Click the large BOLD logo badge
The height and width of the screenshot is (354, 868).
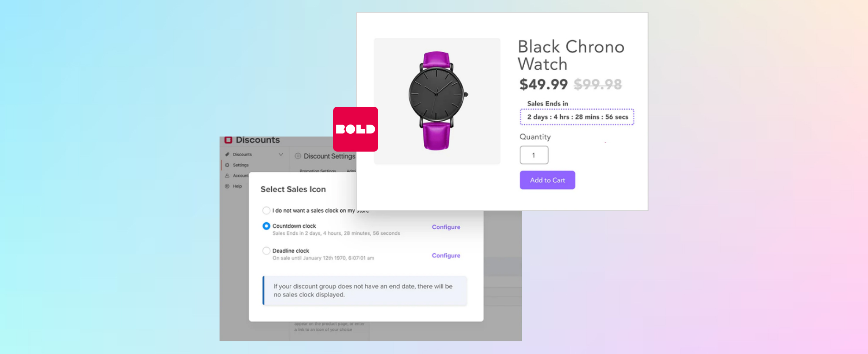click(355, 129)
